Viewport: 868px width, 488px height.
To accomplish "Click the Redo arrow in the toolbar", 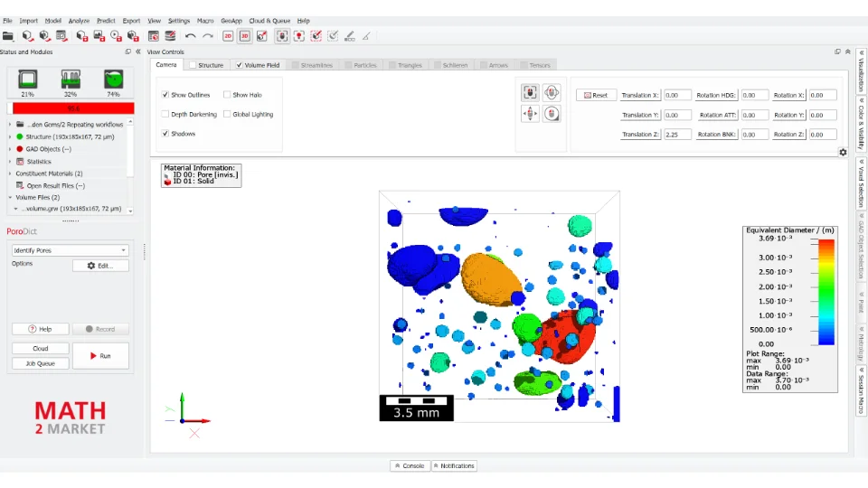I will [208, 36].
